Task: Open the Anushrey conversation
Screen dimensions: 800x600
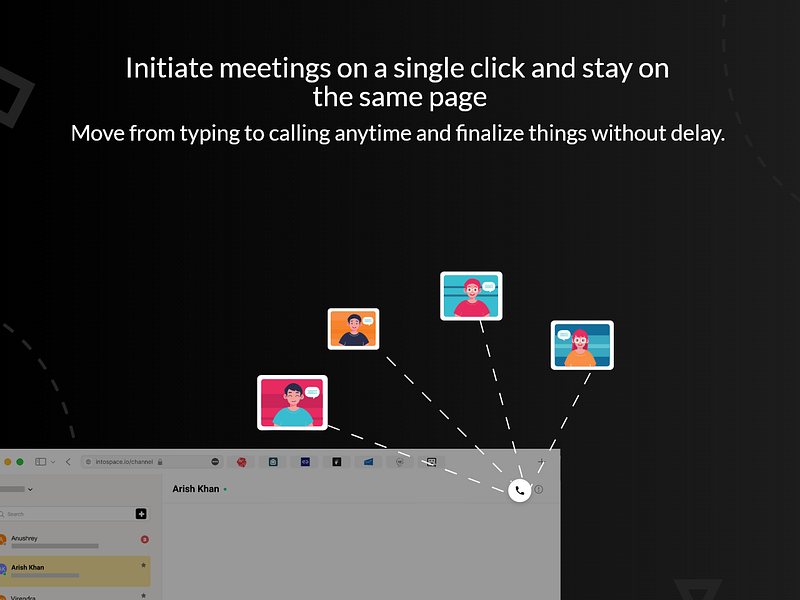Action: tap(75, 541)
